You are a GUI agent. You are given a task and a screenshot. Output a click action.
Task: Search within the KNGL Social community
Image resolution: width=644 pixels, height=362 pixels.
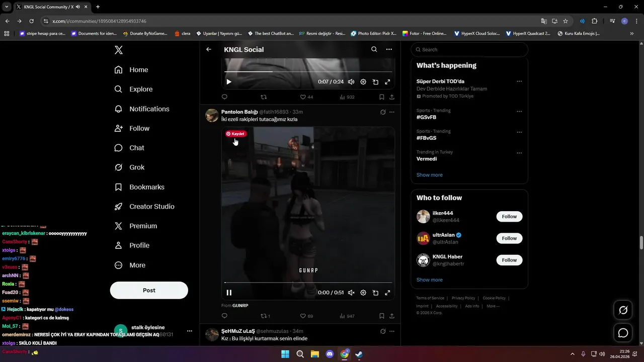pos(374,49)
